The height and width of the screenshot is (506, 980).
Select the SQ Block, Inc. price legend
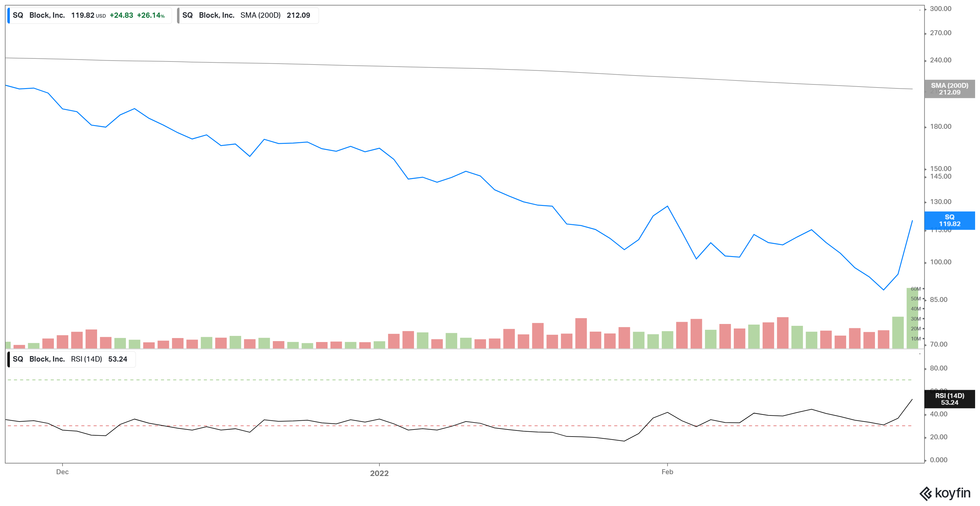click(89, 16)
